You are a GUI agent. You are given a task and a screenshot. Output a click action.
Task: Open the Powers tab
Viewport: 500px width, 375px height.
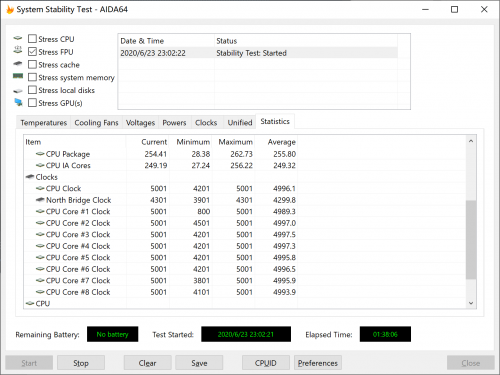click(x=174, y=123)
